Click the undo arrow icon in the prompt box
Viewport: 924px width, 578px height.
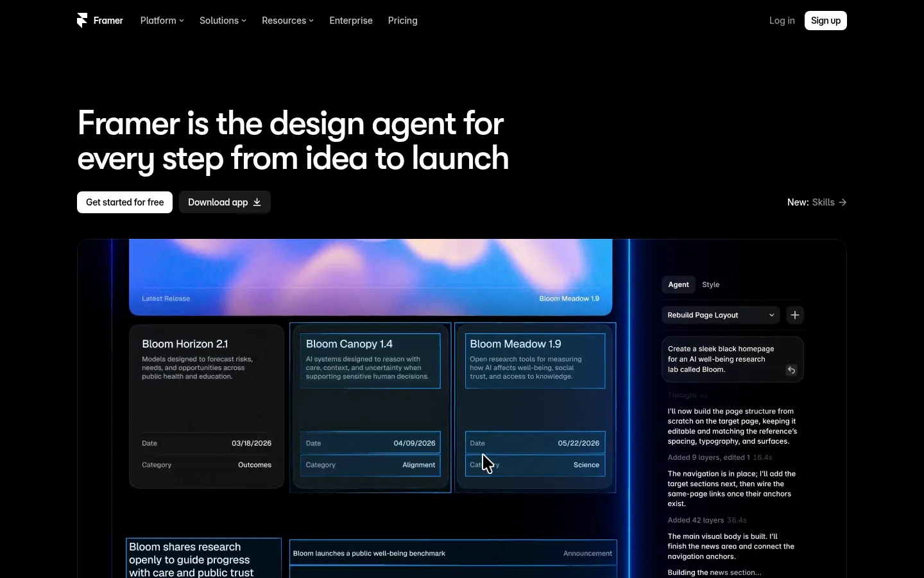[x=792, y=370]
